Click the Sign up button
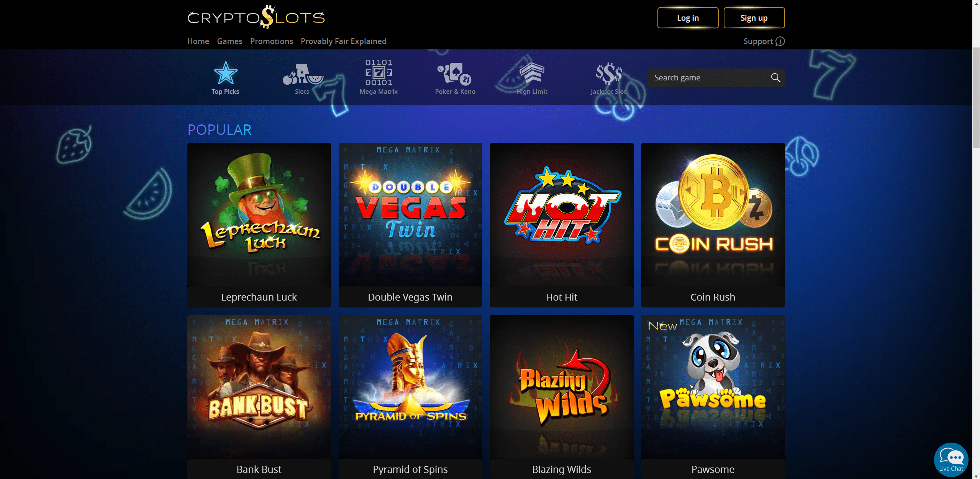980x479 pixels. coord(754,18)
